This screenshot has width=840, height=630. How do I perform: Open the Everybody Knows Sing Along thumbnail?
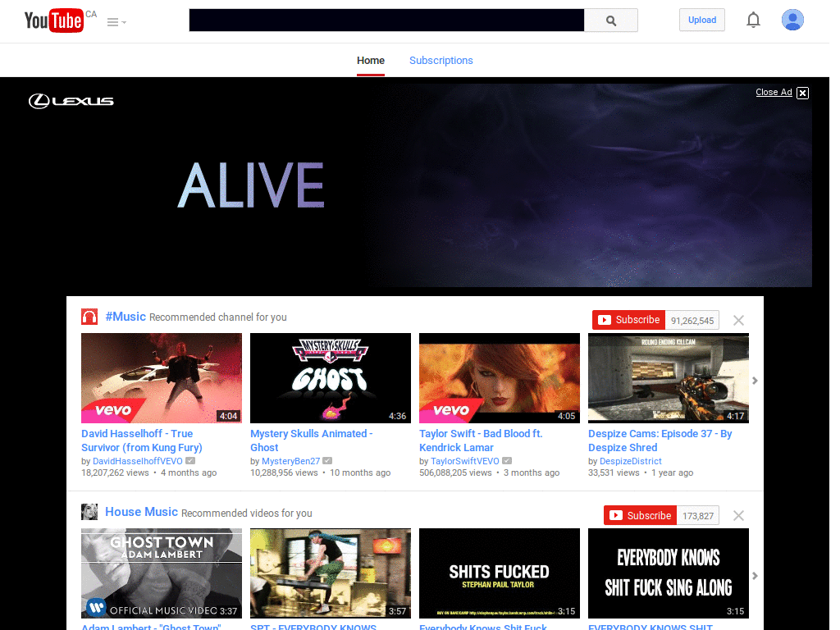(x=668, y=573)
